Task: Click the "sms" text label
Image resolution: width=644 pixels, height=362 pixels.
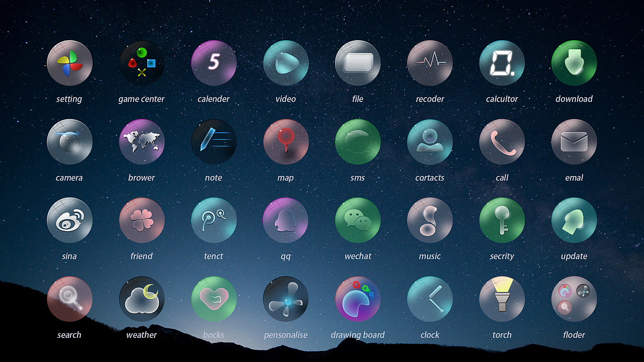Action: pos(358,178)
